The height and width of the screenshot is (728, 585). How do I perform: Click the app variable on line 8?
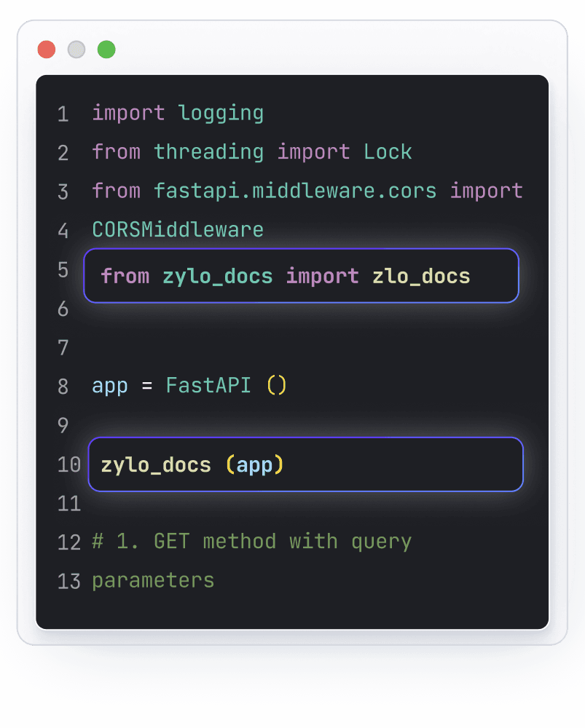[110, 385]
